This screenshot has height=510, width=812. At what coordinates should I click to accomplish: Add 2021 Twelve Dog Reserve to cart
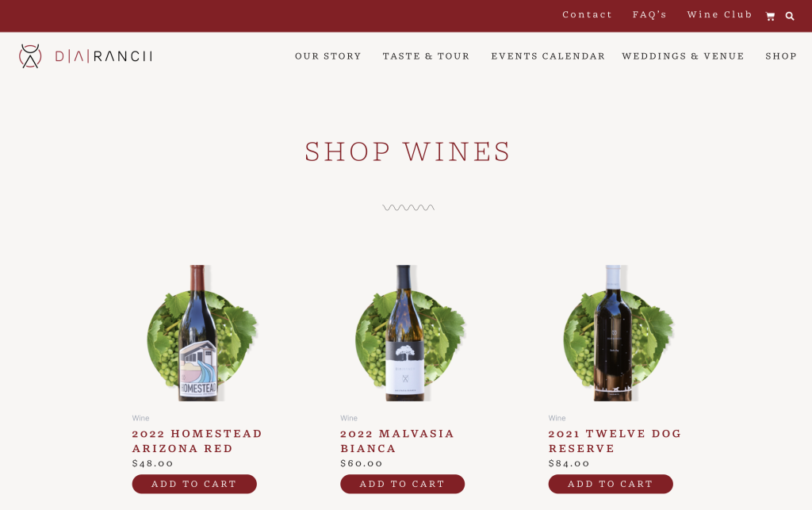click(611, 484)
